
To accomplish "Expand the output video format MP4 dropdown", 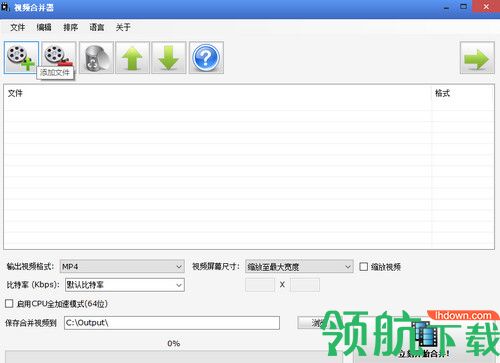I will 122,266.
